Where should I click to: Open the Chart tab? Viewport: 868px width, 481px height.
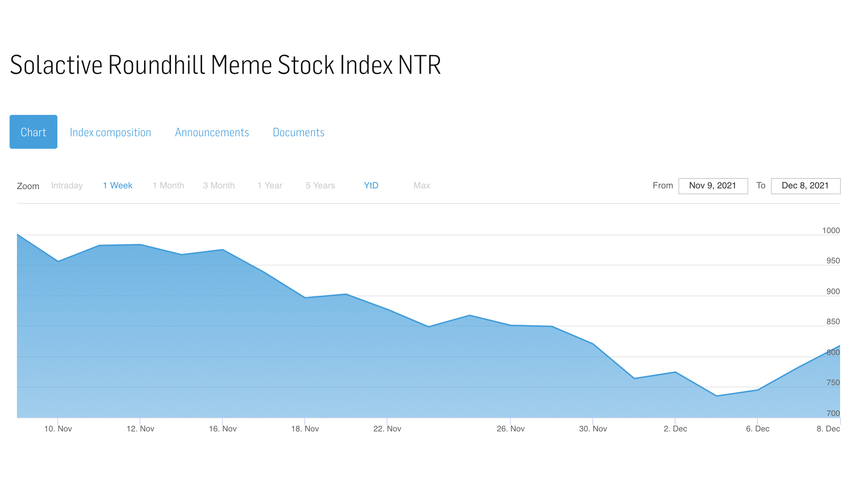coord(33,132)
